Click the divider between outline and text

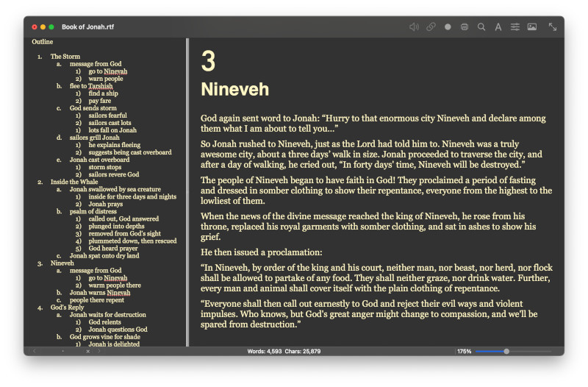click(187, 192)
